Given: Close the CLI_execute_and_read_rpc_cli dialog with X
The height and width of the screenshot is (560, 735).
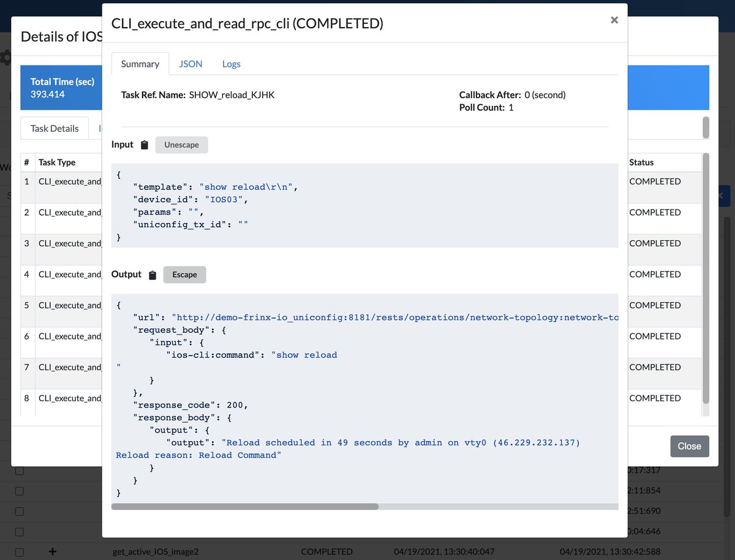Looking at the screenshot, I should pyautogui.click(x=614, y=20).
